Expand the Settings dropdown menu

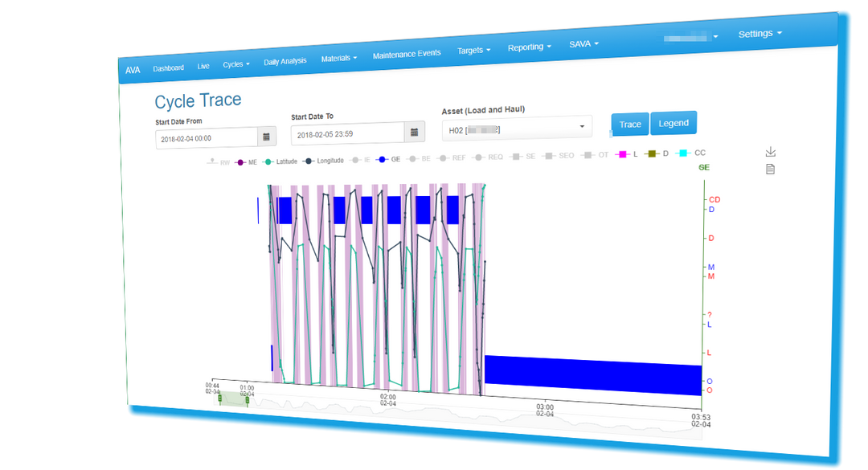(x=759, y=34)
